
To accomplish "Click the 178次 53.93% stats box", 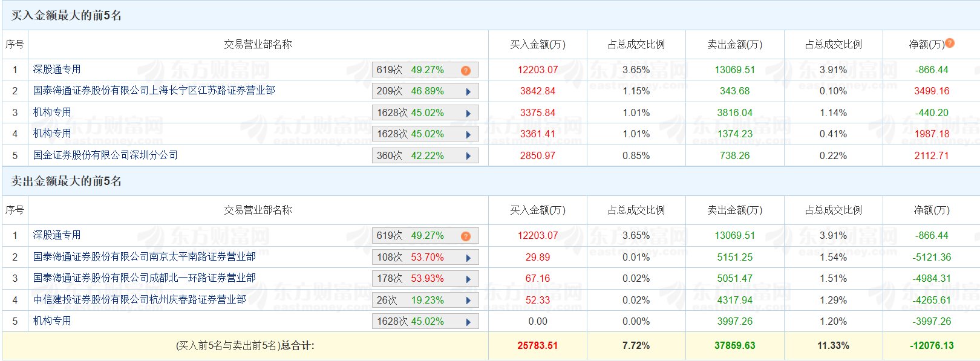I will click(425, 278).
